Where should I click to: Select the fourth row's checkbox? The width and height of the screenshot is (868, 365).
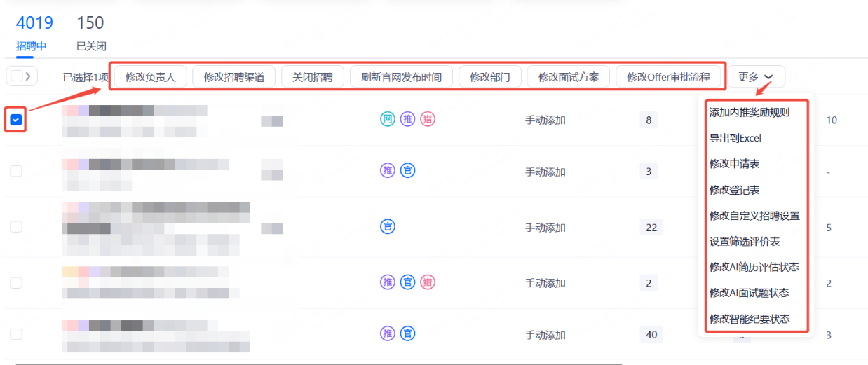(x=16, y=283)
